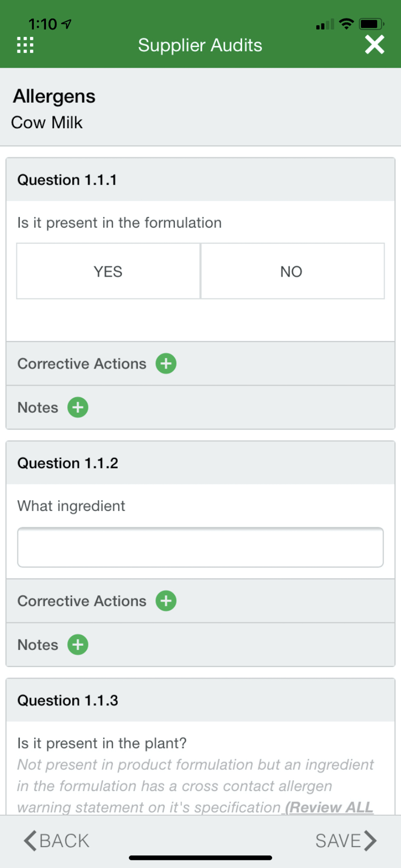Tap the Question 1.1.1 header
401x868 pixels.
click(200, 180)
